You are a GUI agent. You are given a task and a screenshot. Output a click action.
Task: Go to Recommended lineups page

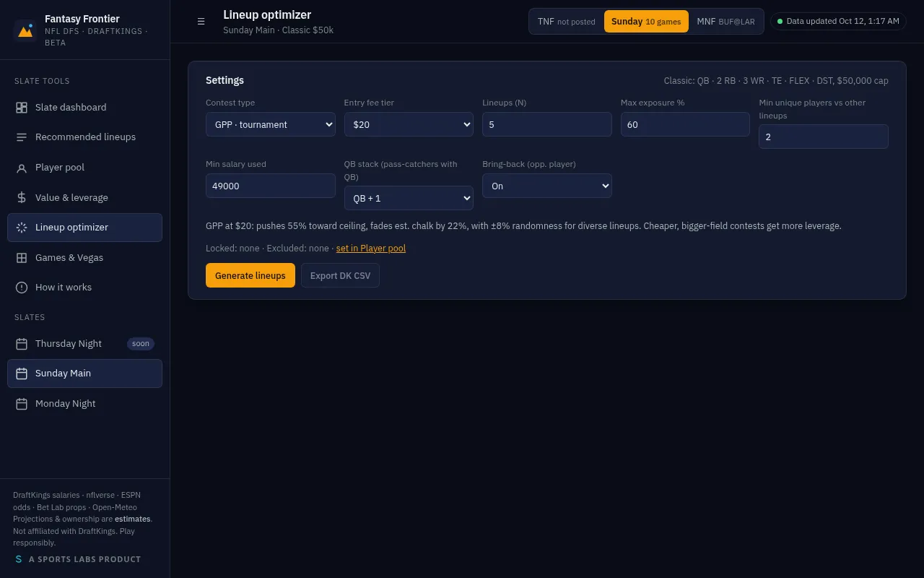coord(84,137)
